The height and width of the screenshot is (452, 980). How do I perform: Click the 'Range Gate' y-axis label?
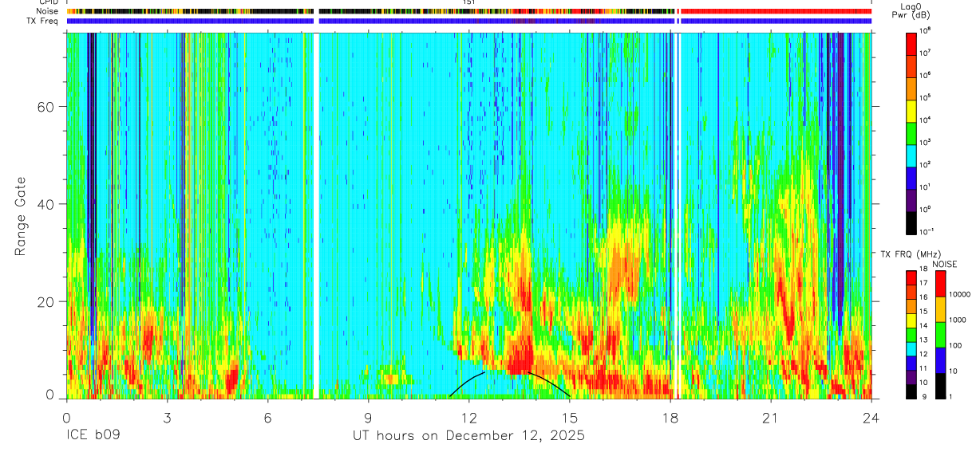pos(21,217)
